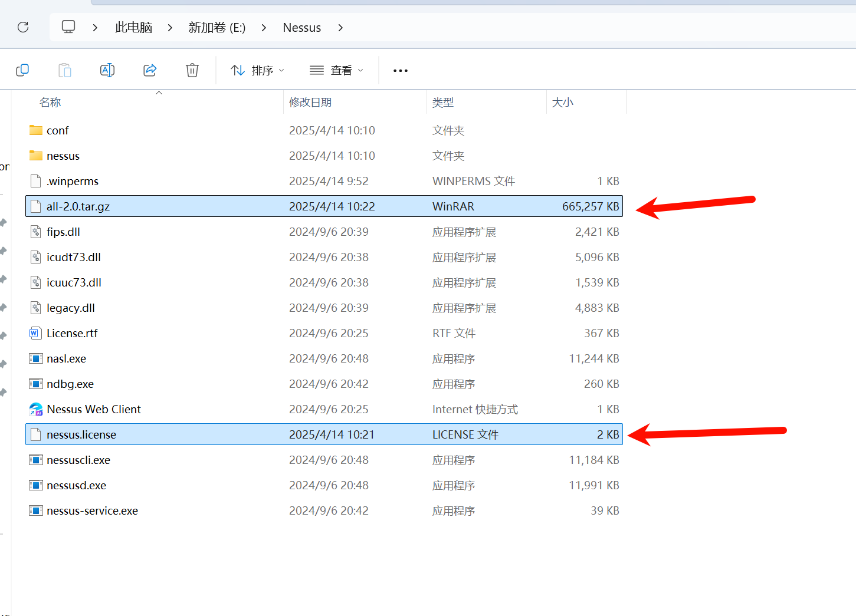Click date 2025/4/14 10:22 cell
This screenshot has width=856, height=616.
pos(332,206)
